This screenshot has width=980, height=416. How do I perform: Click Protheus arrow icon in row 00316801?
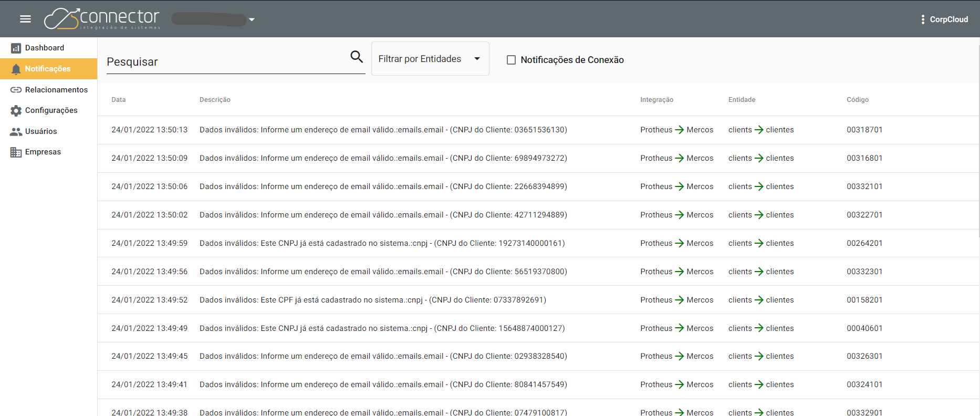click(x=680, y=158)
